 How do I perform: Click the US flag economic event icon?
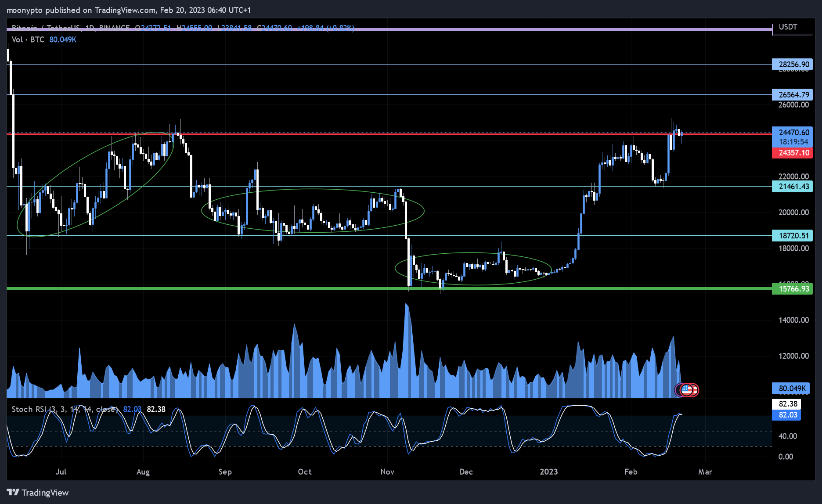(x=687, y=389)
